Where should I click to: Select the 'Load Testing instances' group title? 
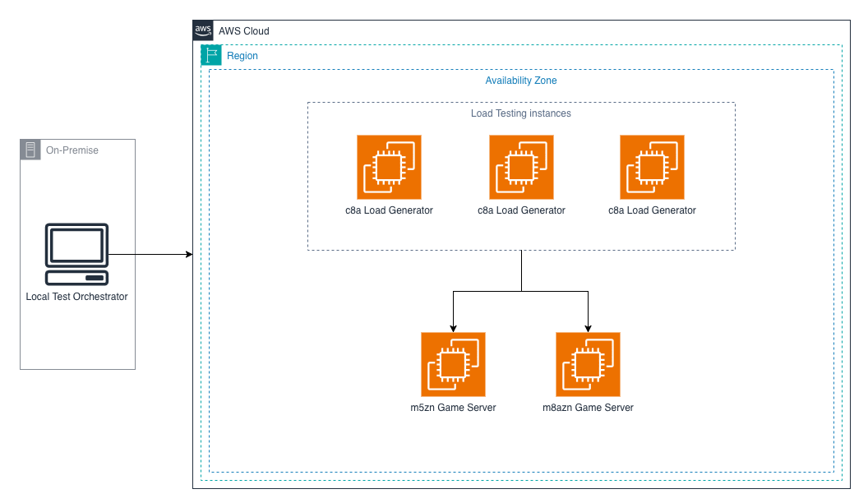(521, 113)
